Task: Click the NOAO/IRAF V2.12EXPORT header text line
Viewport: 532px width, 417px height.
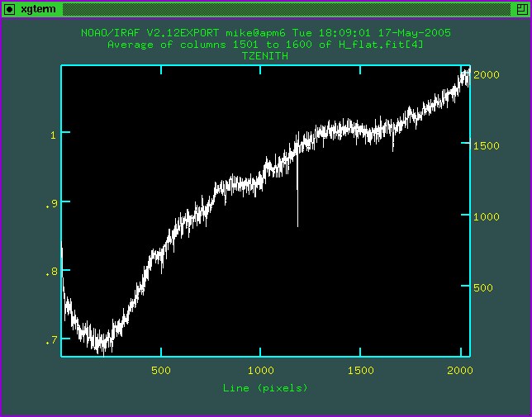Action: [x=266, y=32]
